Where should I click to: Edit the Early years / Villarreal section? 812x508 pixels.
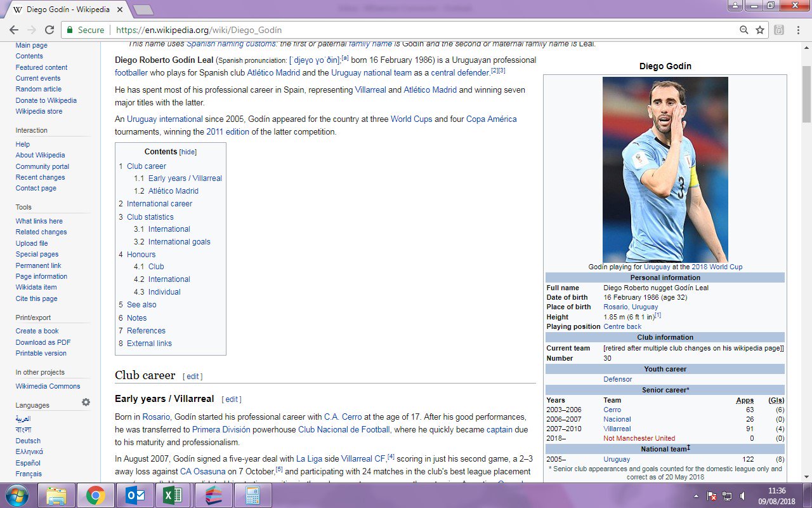[x=232, y=399]
